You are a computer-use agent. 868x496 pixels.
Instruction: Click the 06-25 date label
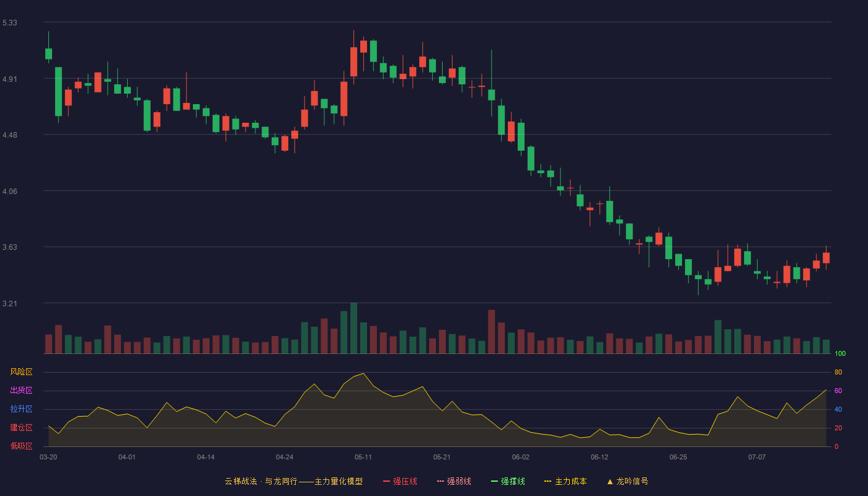pos(678,457)
